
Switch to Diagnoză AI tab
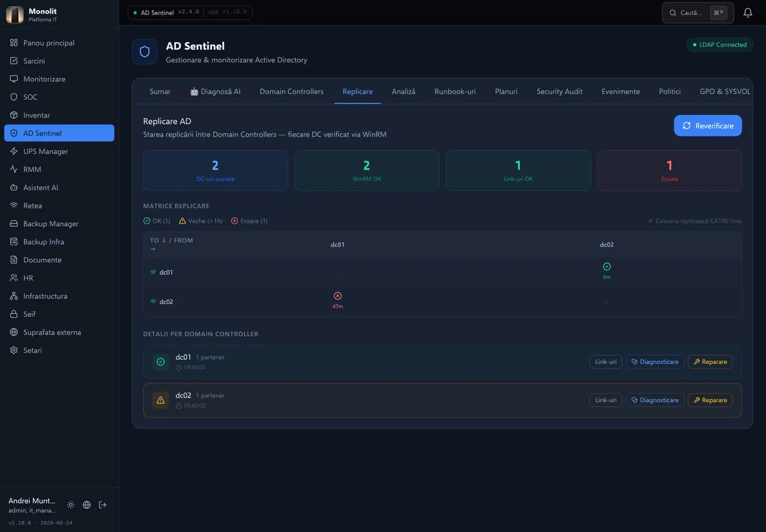[215, 92]
